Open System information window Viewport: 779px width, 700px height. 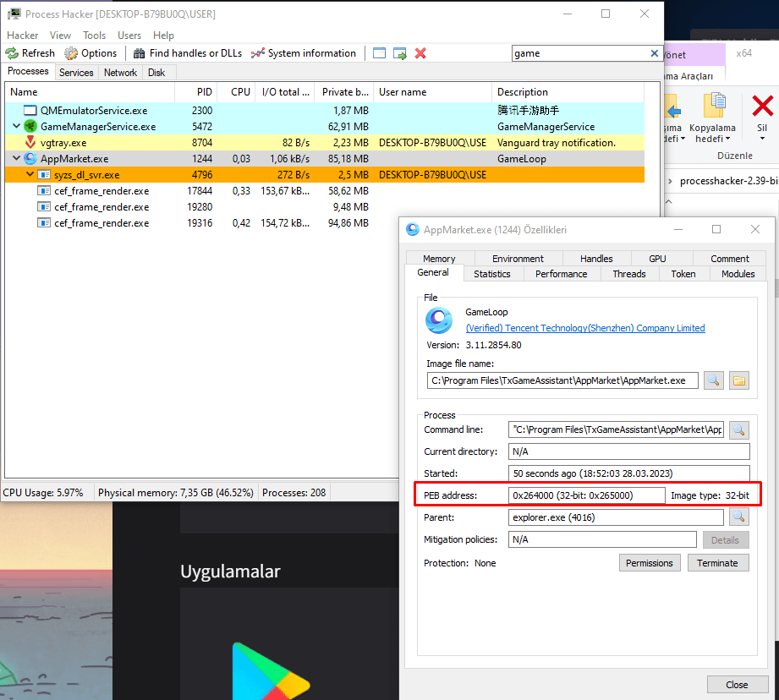click(304, 53)
